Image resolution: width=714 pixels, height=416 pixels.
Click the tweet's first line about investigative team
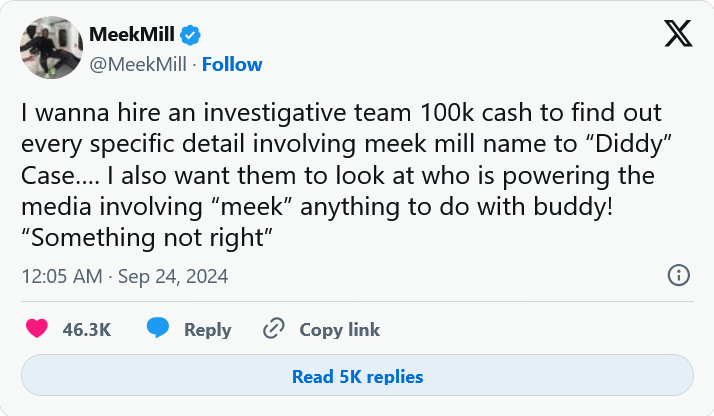tap(342, 114)
